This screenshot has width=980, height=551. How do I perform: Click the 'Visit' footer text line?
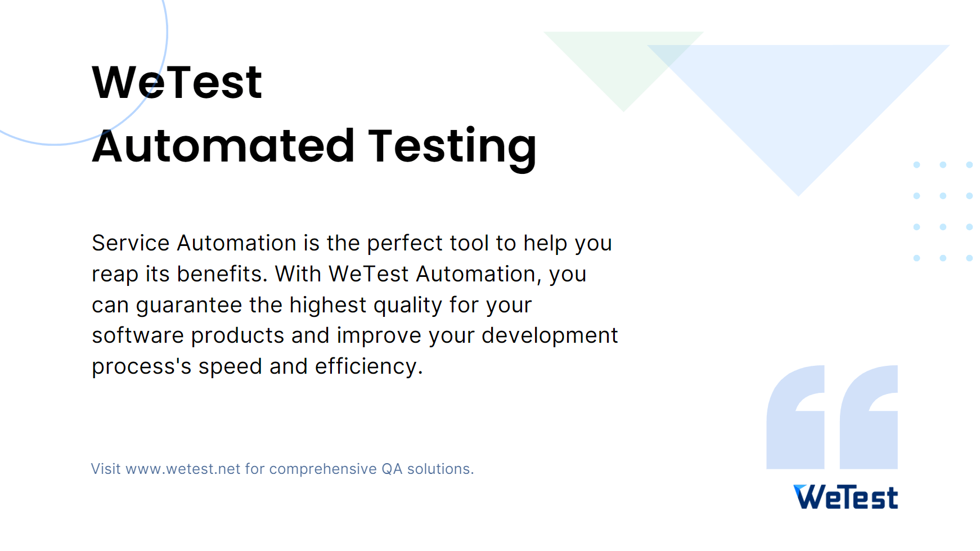[x=282, y=469]
